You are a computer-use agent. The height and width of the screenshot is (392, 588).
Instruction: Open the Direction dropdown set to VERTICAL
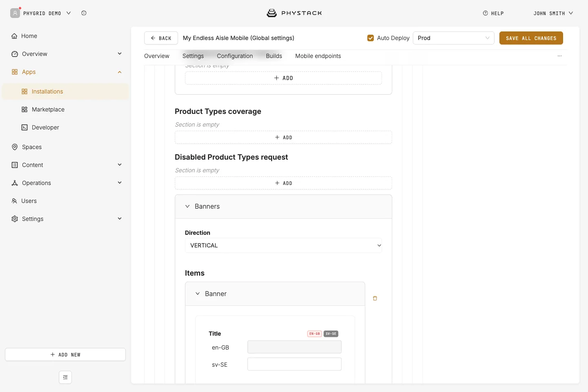click(283, 245)
